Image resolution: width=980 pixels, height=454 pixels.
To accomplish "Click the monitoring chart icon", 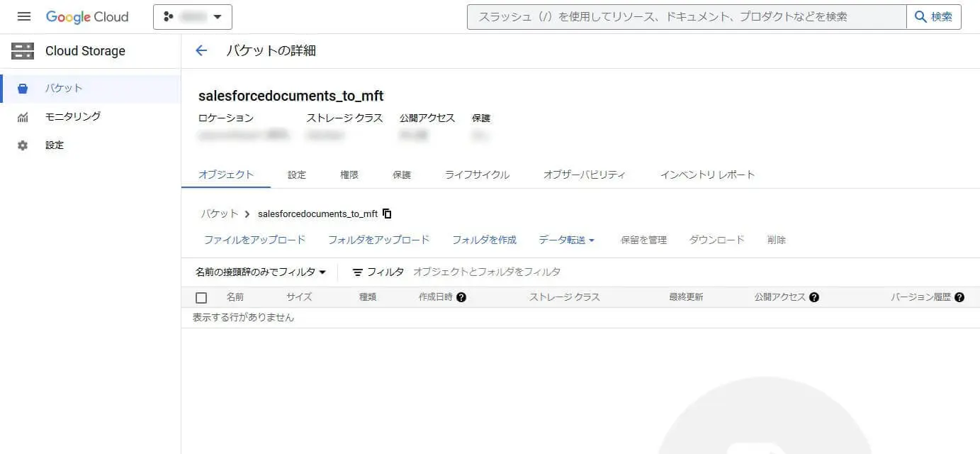I will pos(23,117).
